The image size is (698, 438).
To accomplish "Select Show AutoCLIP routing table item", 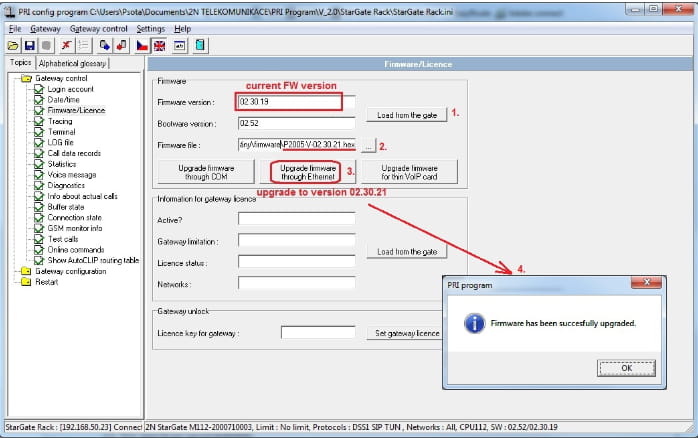I will (93, 260).
